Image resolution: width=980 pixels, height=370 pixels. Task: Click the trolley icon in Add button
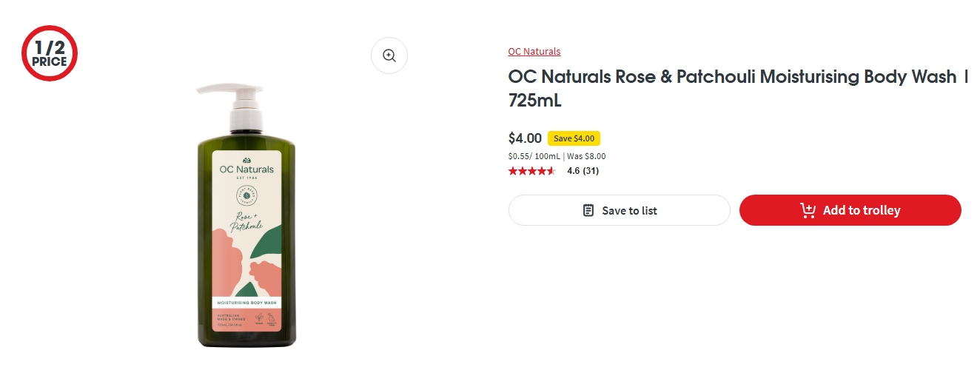pyautogui.click(x=808, y=211)
